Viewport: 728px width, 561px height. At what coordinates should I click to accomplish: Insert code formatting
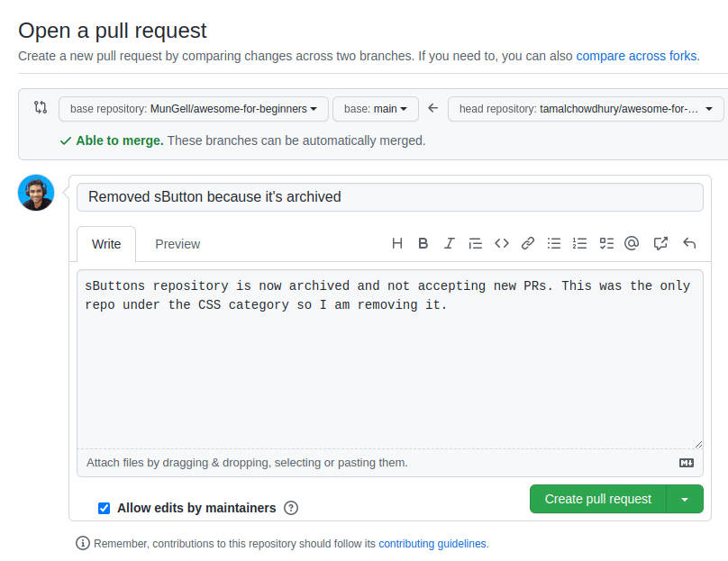pos(502,243)
